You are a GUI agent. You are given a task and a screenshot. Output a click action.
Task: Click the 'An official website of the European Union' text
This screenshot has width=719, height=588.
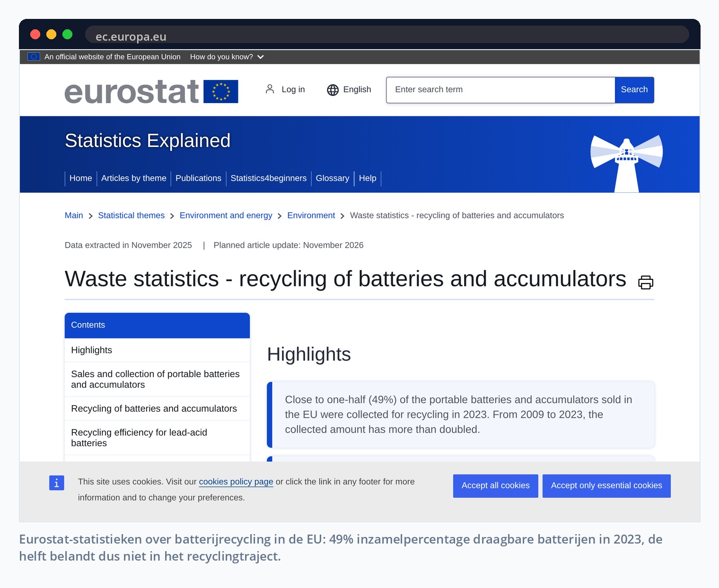tap(113, 57)
